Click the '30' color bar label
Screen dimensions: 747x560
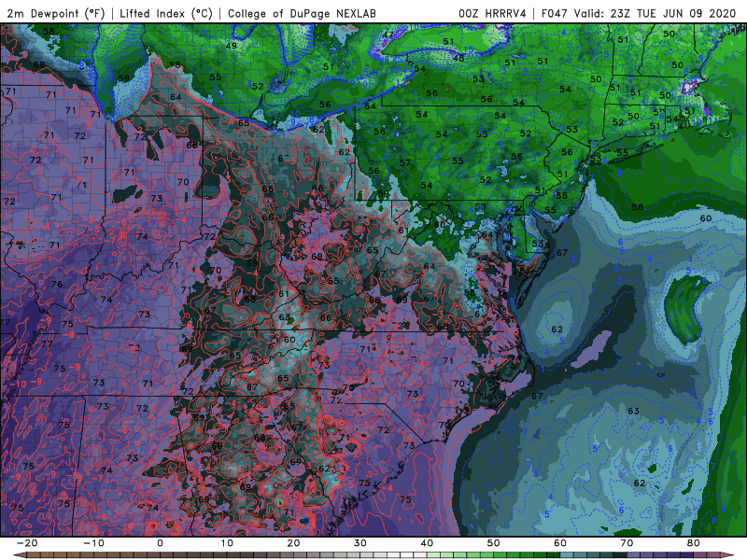click(360, 543)
